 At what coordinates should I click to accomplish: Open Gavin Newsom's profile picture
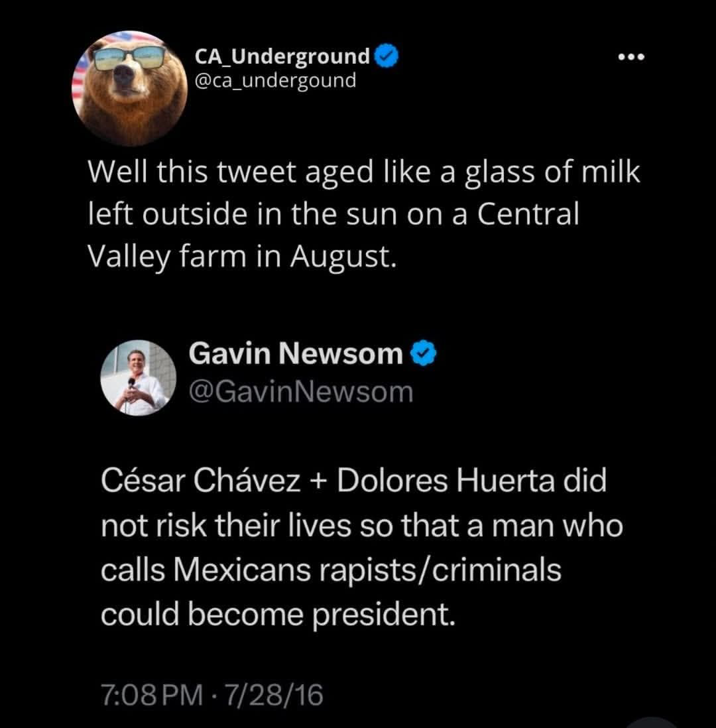138,377
